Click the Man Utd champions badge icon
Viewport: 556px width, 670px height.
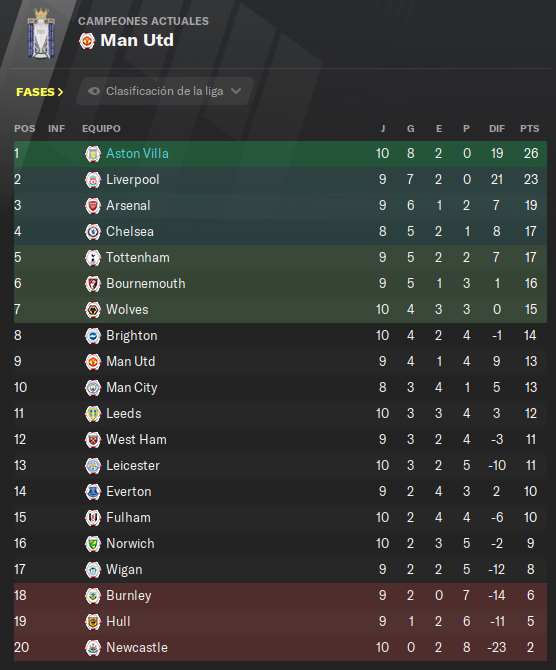coord(87,41)
